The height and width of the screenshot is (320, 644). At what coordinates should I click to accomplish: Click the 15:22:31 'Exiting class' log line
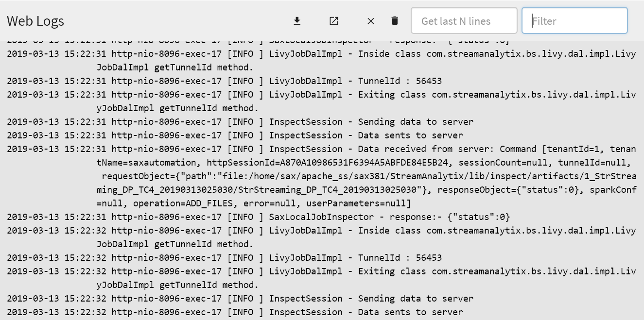click(321, 95)
